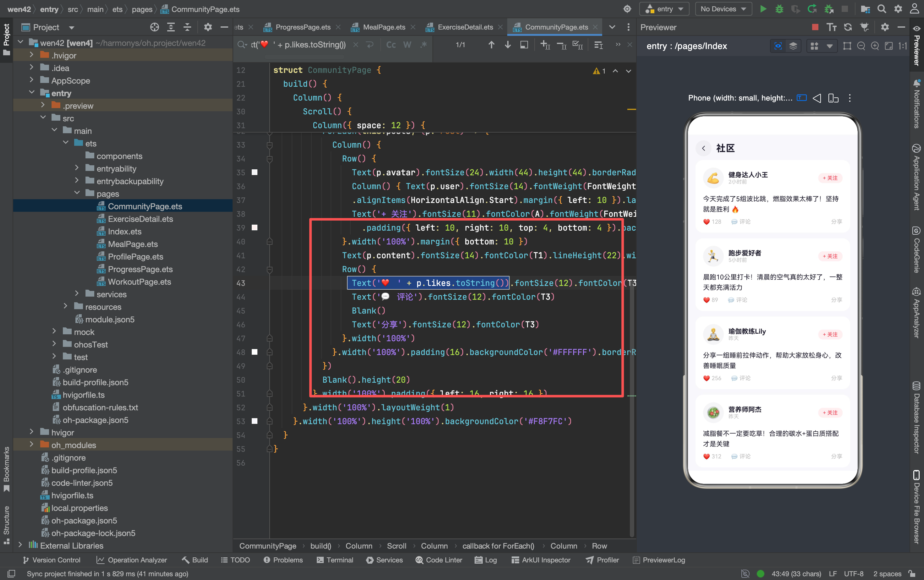Zoom out the previewer
Screen dimensions: 924x580
click(x=861, y=46)
